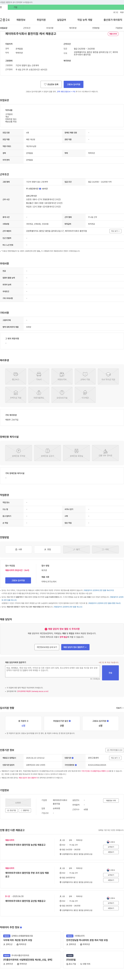Viewport: 124px width, 980px height.
Task: Open the 주방 조리 담당 채용 공고 listing
Action: (x=27, y=875)
